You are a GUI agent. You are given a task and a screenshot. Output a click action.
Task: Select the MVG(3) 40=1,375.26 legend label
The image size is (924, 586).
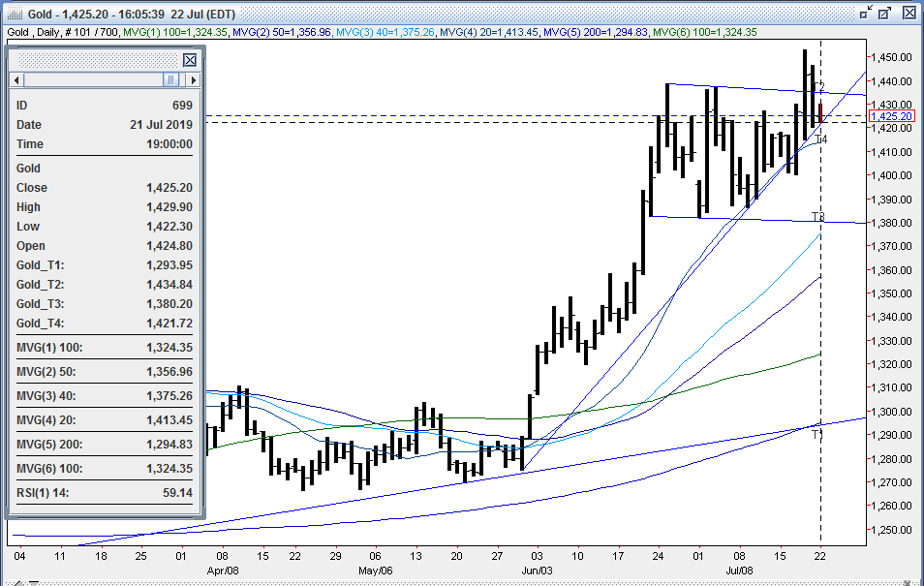[x=385, y=32]
